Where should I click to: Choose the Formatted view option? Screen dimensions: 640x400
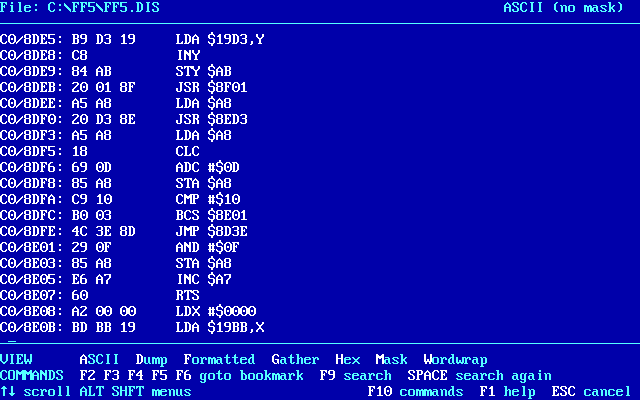[219, 359]
